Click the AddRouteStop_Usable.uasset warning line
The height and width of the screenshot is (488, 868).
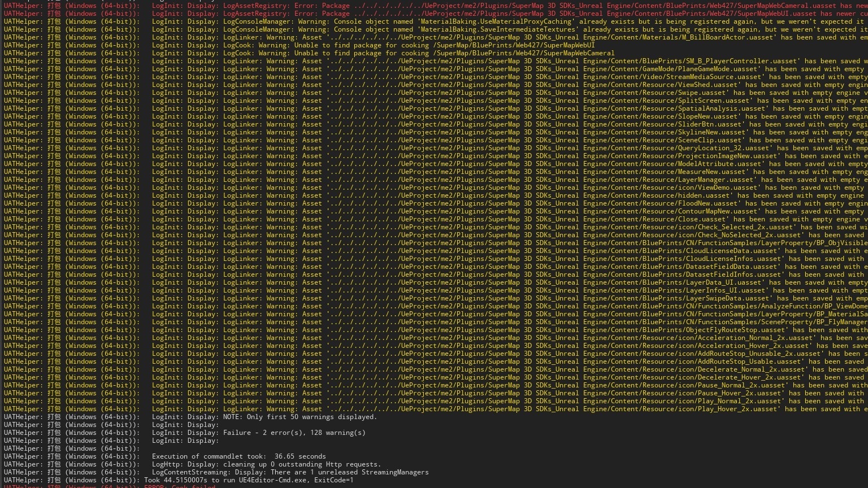tap(436, 361)
